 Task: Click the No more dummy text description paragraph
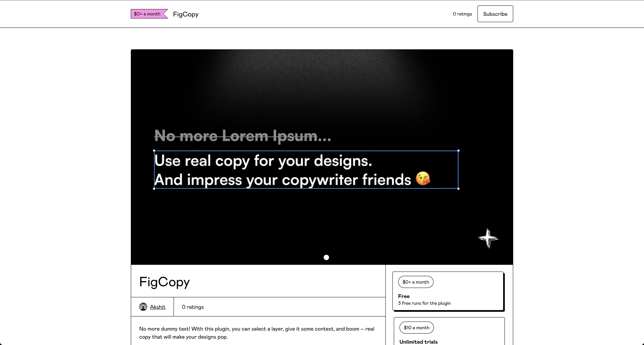[256, 332]
